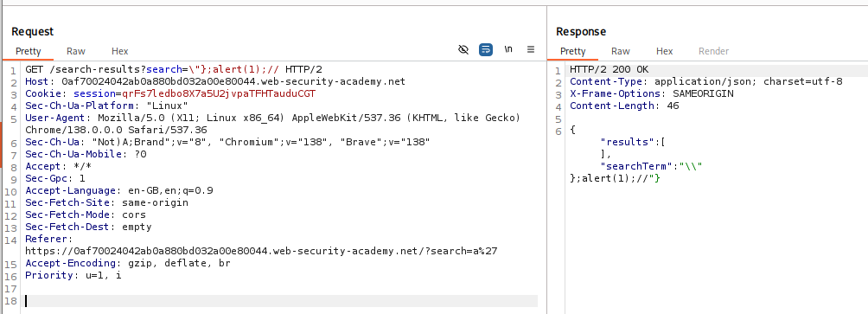868x314 pixels.
Task: Open the Response Render tab
Action: coord(713,51)
